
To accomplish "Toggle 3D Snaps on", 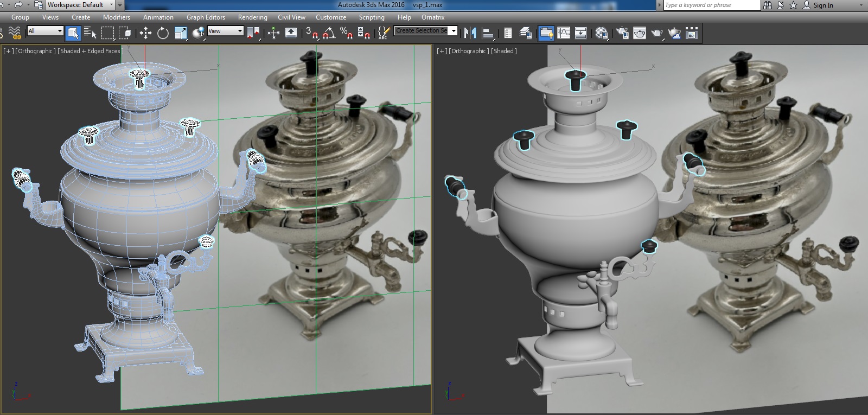I will (x=311, y=33).
